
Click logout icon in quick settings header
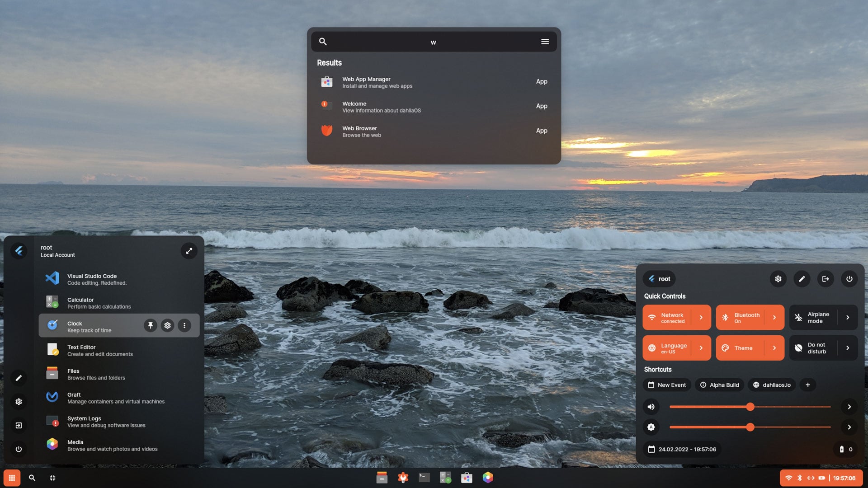pyautogui.click(x=825, y=279)
